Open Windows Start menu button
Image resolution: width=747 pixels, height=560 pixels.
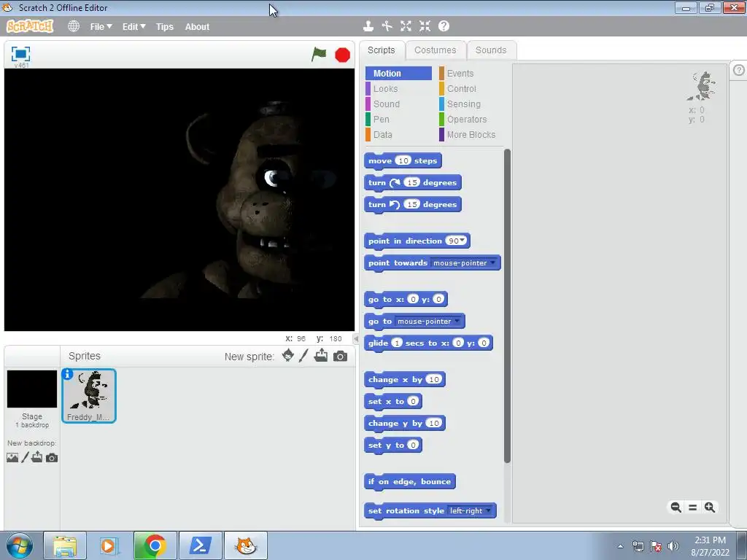pos(19,545)
